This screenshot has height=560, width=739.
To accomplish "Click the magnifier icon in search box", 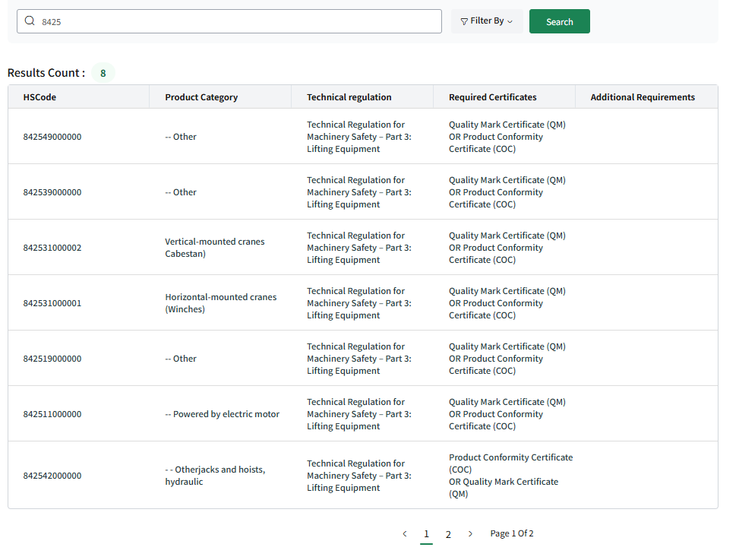I will coord(30,21).
